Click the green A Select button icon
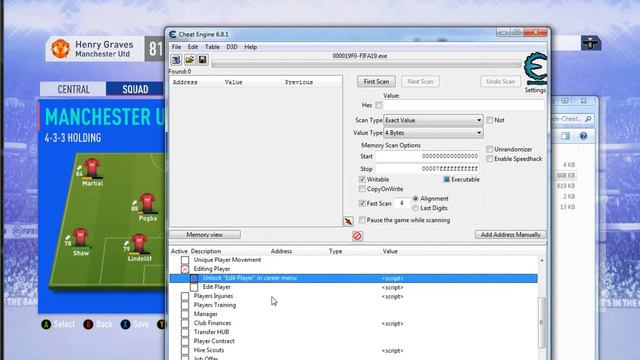Screen dimensions: 640x360 [46, 324]
